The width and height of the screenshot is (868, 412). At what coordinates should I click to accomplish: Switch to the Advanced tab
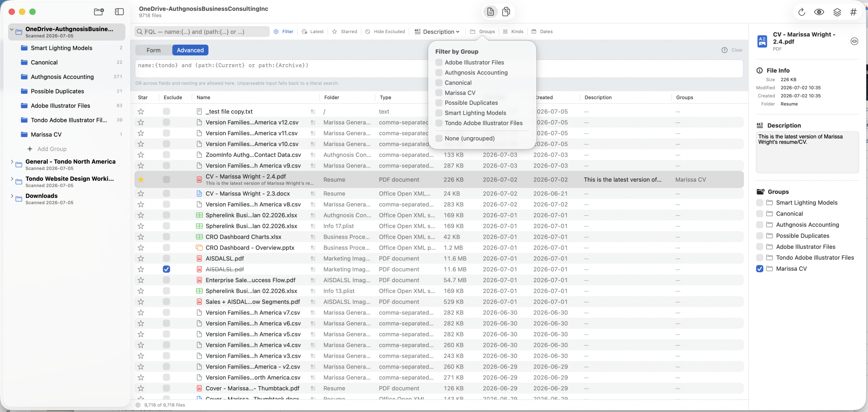pos(190,50)
